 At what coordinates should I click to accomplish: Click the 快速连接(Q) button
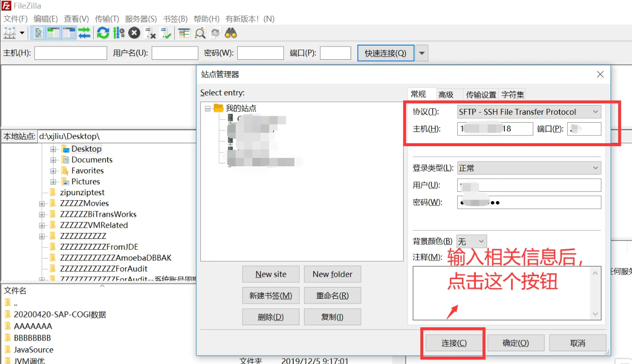[x=385, y=53]
